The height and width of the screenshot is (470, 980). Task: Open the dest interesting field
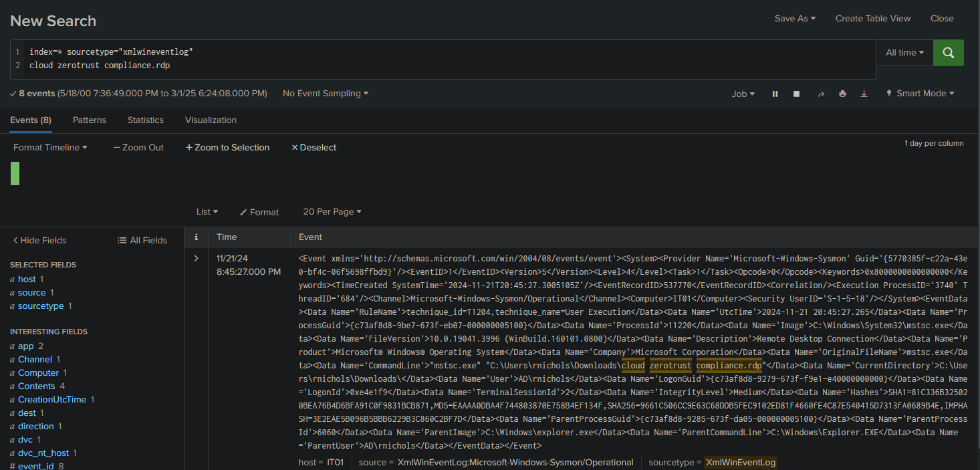(27, 413)
